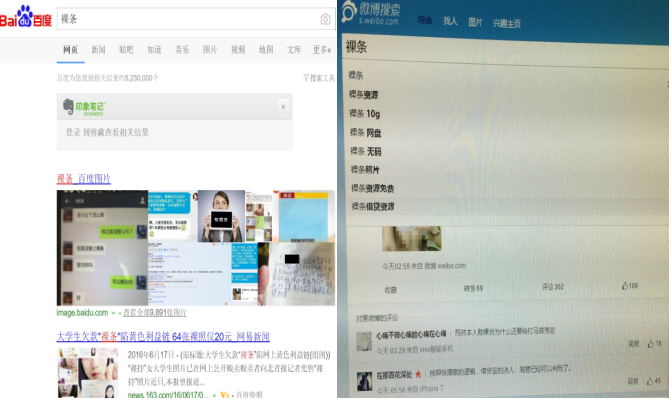
Task: Close the Evernote 印象笔记 banner
Action: (283, 107)
